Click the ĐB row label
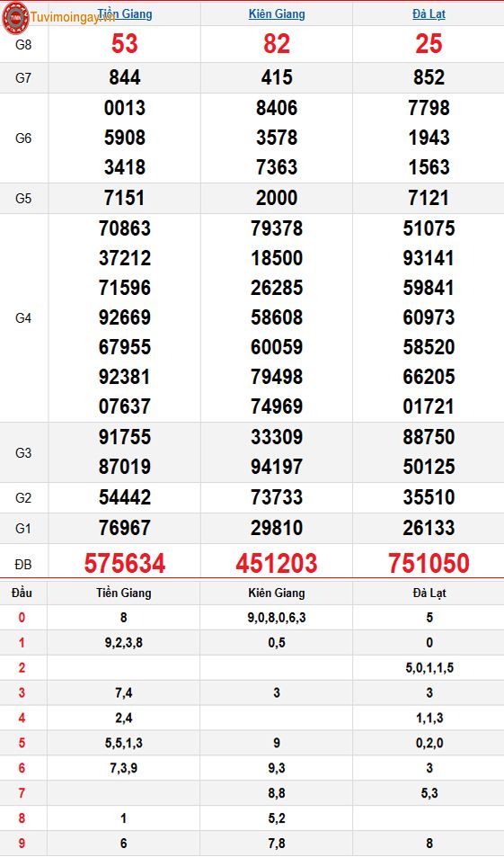 pyautogui.click(x=23, y=564)
